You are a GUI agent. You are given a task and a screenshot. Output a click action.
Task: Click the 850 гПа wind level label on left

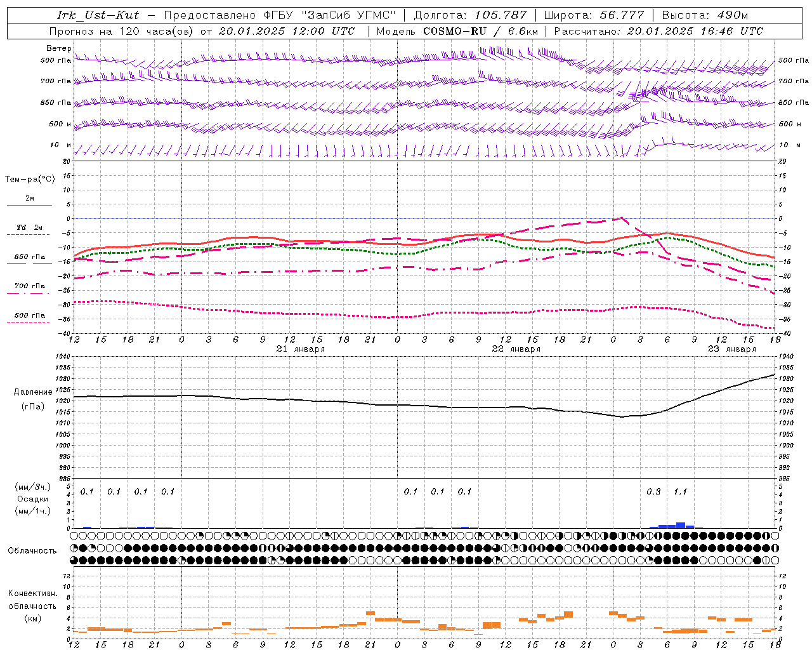pos(56,102)
